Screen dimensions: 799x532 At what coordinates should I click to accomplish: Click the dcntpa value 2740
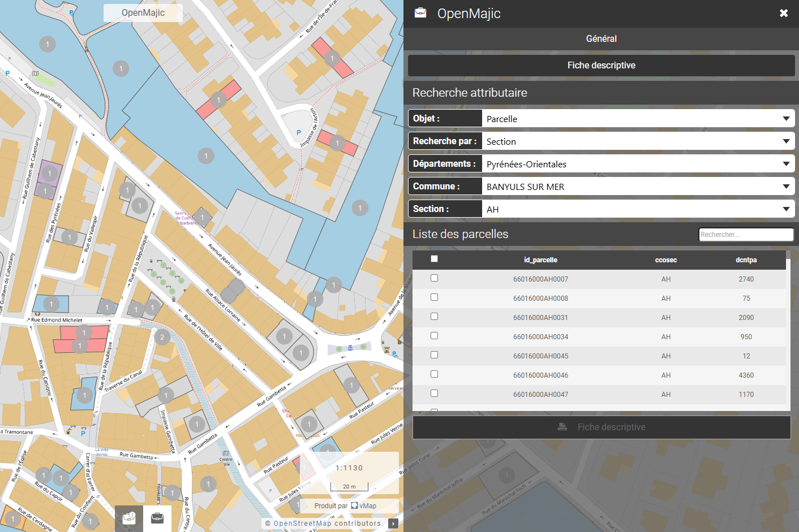(x=746, y=279)
